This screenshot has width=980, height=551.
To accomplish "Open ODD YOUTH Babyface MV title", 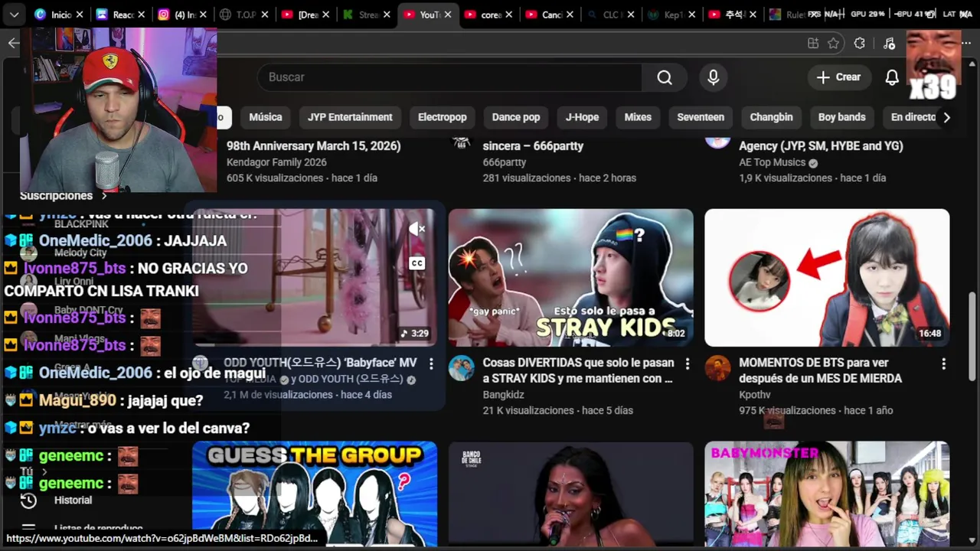I will 320,363.
